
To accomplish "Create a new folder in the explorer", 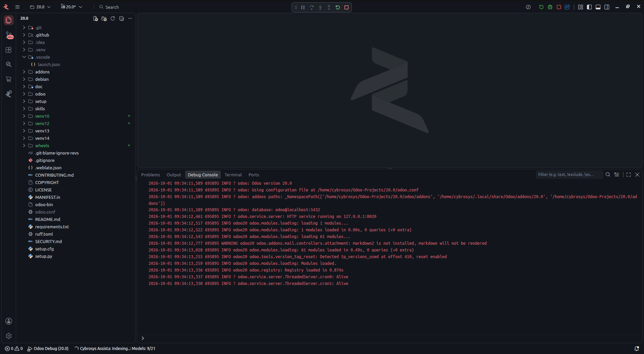I will tap(104, 19).
